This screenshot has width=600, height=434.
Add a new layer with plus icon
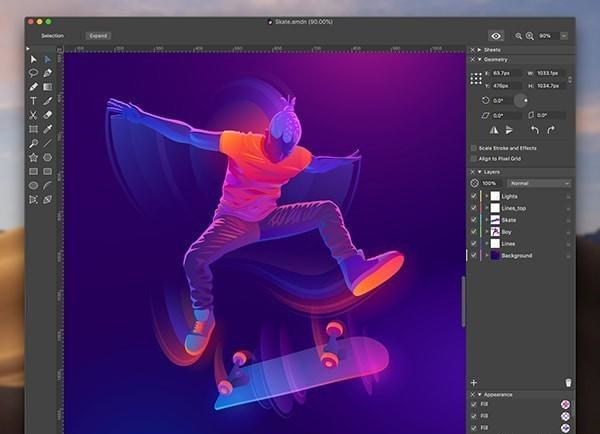[x=474, y=382]
